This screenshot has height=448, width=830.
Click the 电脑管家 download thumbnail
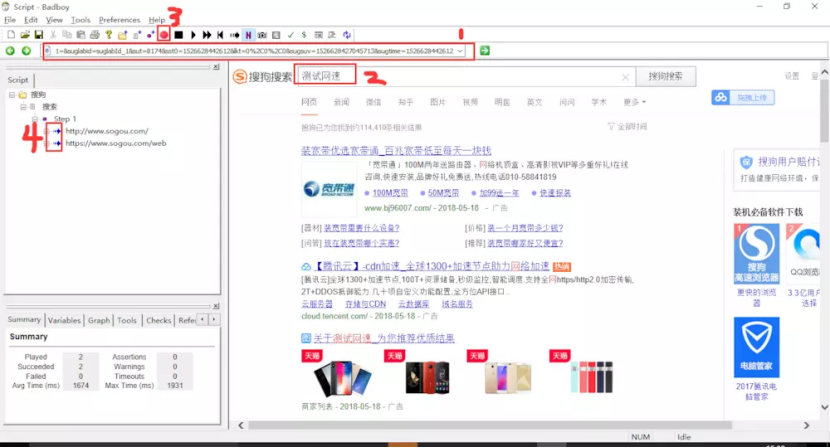(x=756, y=347)
